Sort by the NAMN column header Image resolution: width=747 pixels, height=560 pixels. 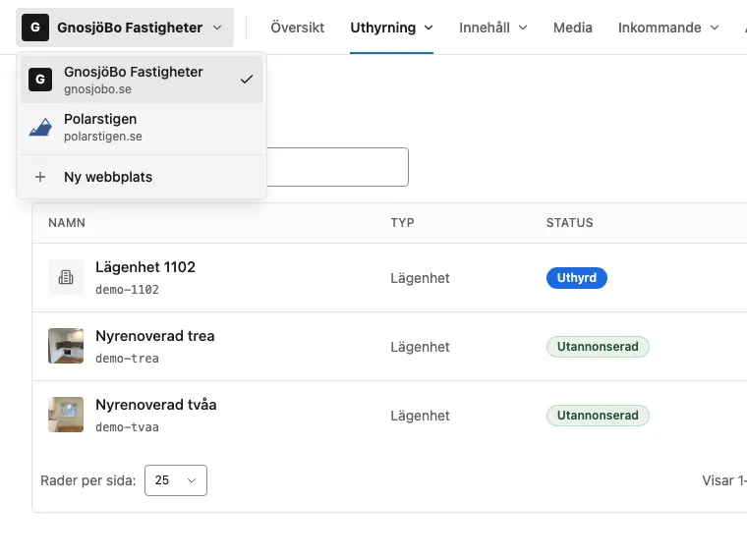click(67, 223)
